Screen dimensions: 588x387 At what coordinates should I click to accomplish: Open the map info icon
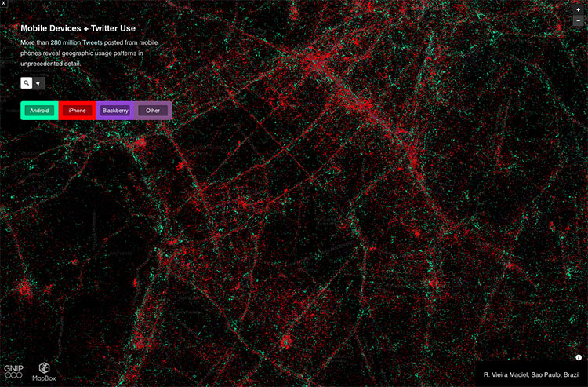coord(579,357)
